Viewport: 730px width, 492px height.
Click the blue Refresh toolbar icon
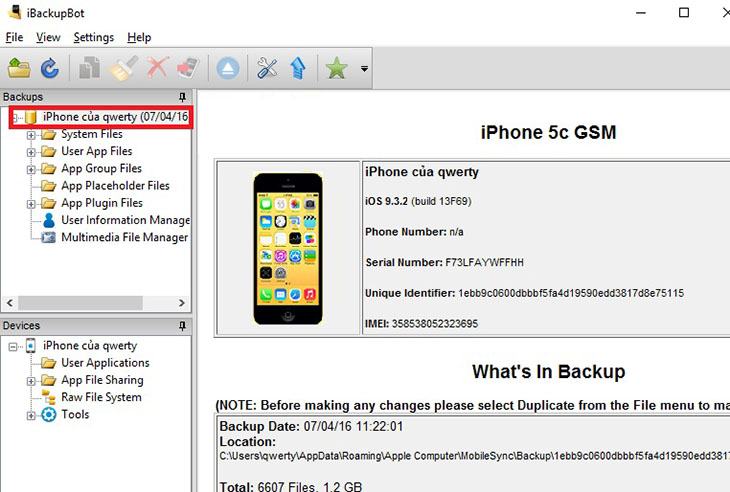pyautogui.click(x=50, y=68)
